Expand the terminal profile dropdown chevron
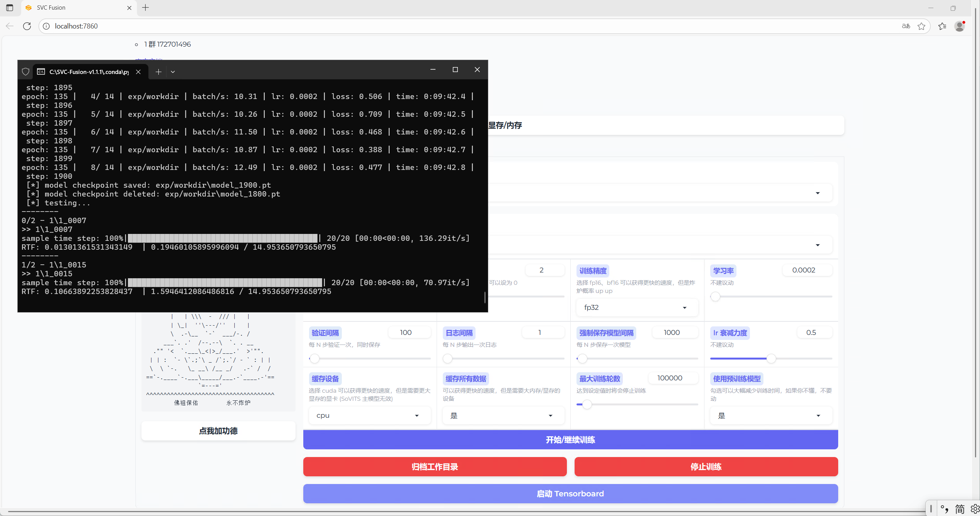The width and height of the screenshot is (980, 516). coord(173,72)
